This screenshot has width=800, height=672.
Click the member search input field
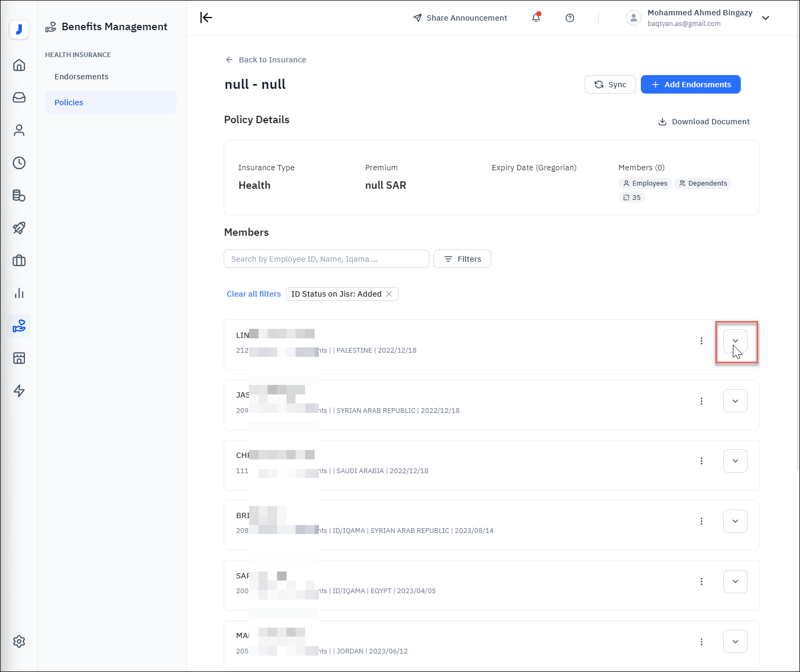click(326, 259)
